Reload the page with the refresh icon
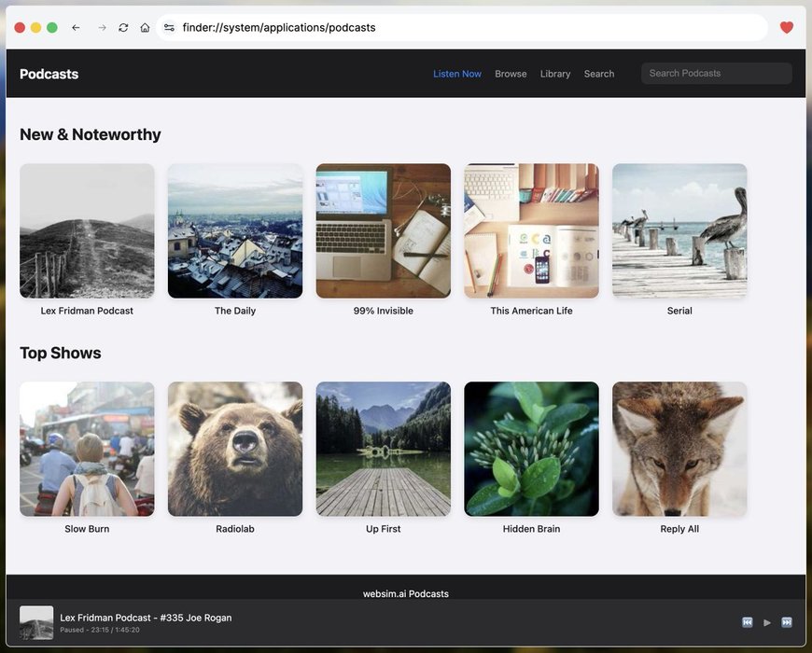This screenshot has height=653, width=812. (x=123, y=27)
